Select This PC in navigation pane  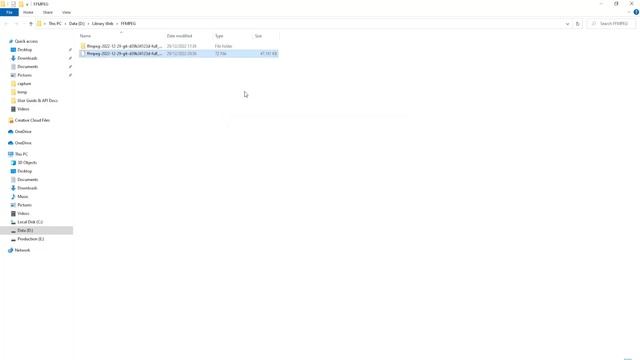coord(21,154)
